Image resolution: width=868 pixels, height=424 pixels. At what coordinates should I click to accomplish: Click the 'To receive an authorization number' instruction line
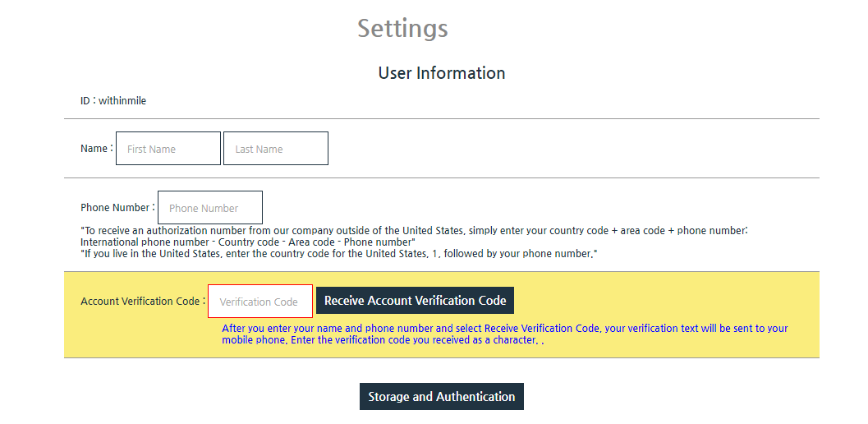click(414, 231)
